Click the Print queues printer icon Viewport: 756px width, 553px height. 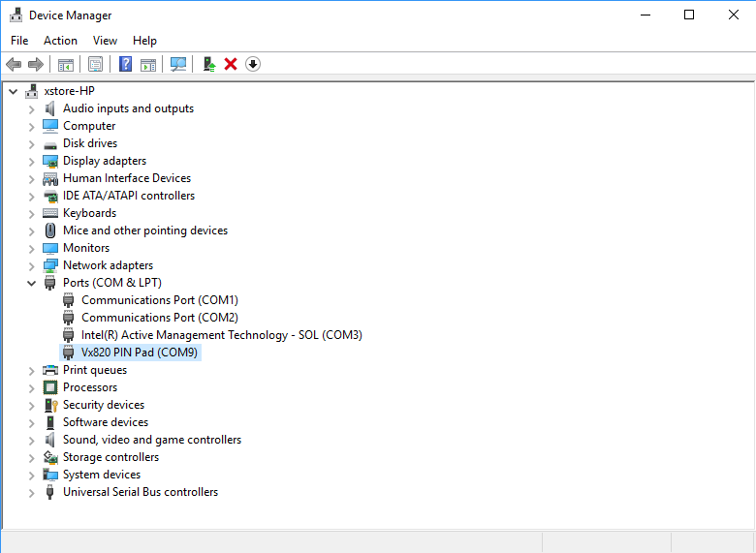(x=50, y=370)
